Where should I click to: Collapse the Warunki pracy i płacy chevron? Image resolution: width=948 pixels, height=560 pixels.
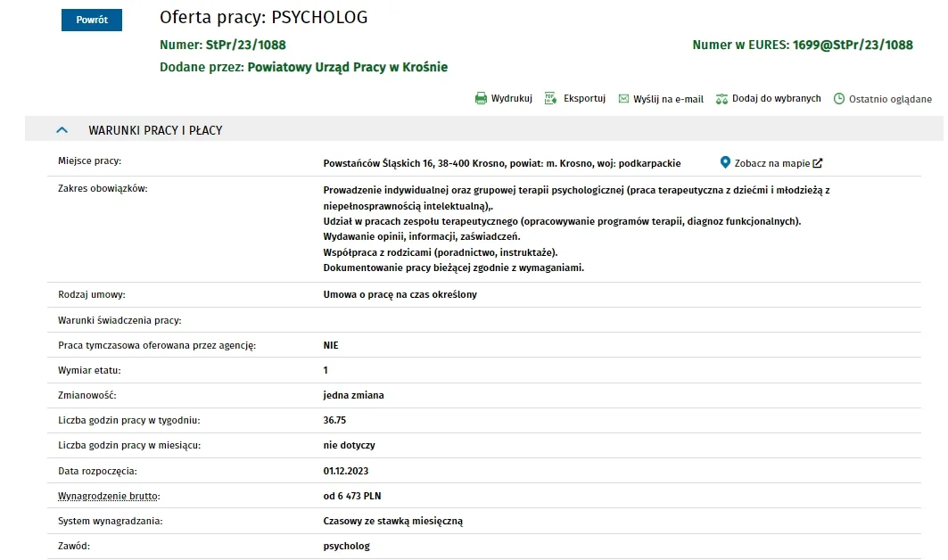pos(62,130)
